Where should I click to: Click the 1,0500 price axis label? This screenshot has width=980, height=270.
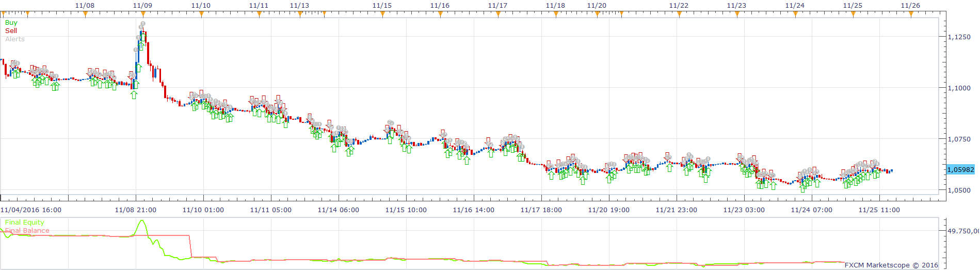pos(959,190)
